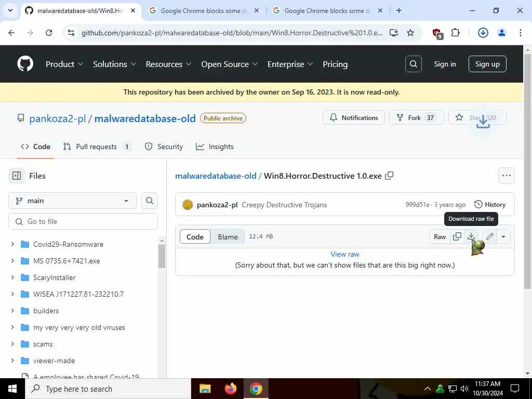View site information icon in address bar
The image size is (532, 399).
[x=71, y=33]
